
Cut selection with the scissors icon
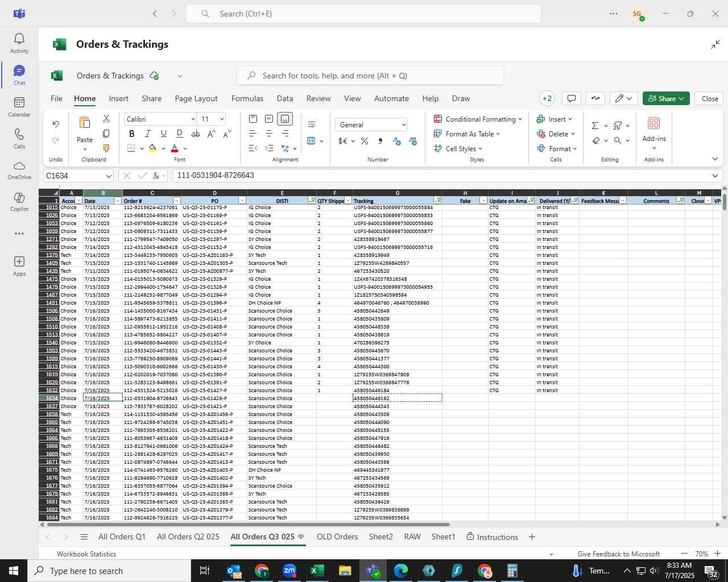coord(106,119)
